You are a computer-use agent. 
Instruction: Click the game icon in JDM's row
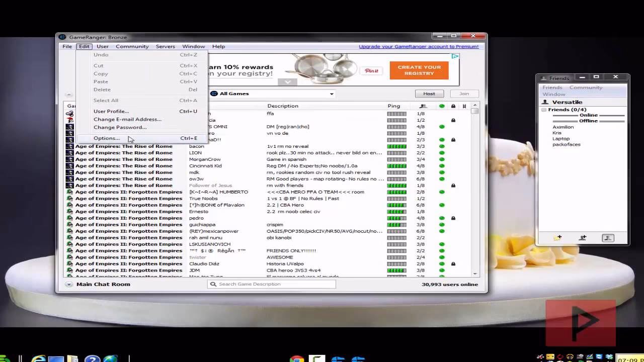pos(70,270)
